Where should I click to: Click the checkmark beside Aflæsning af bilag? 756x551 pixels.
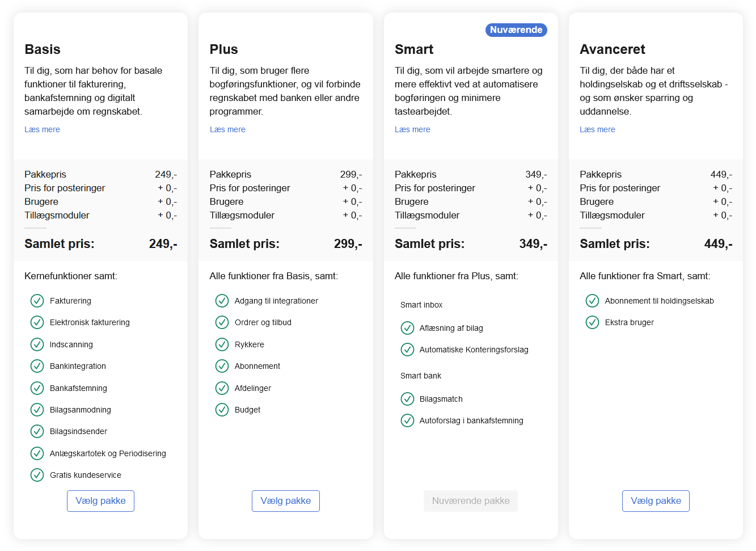pos(407,328)
